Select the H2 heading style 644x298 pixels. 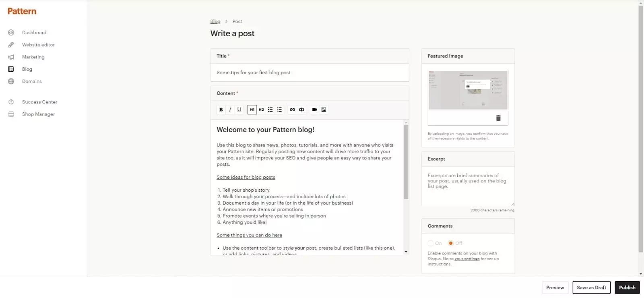click(x=261, y=109)
